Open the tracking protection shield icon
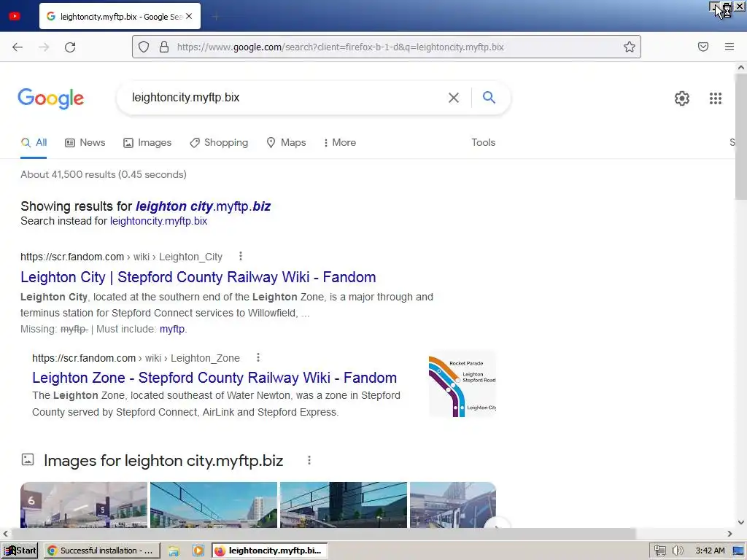The height and width of the screenshot is (560, 747). pyautogui.click(x=144, y=47)
